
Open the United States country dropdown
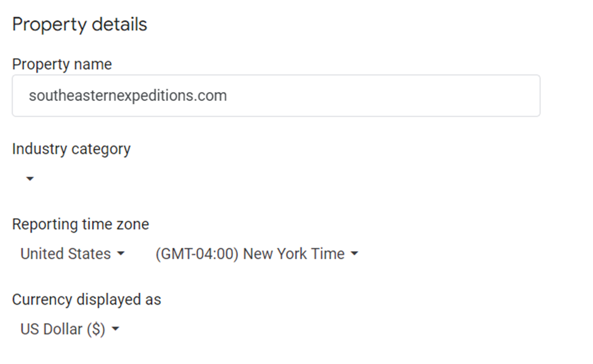[73, 254]
